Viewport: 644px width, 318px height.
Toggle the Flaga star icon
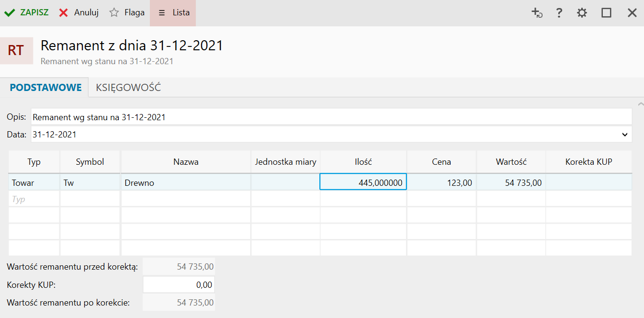click(114, 13)
